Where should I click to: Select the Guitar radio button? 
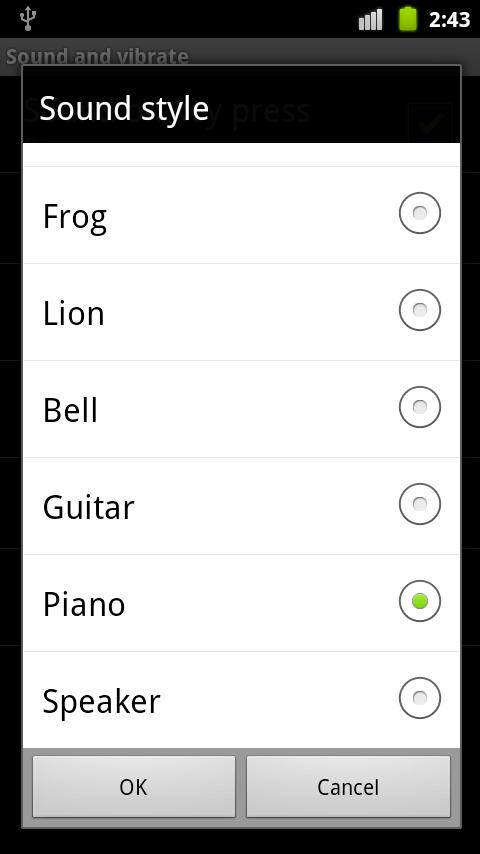[420, 504]
